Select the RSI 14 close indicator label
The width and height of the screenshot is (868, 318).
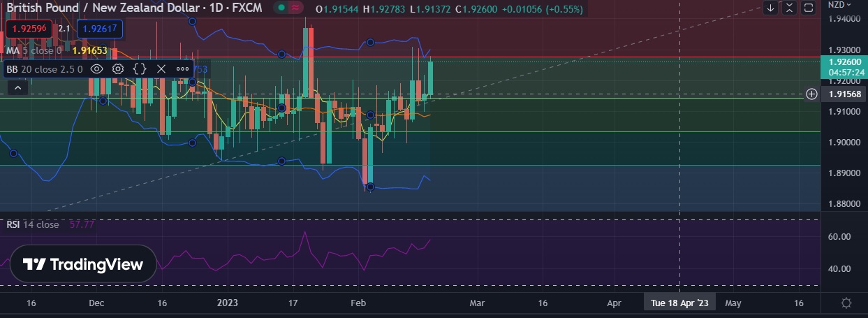pyautogui.click(x=33, y=224)
